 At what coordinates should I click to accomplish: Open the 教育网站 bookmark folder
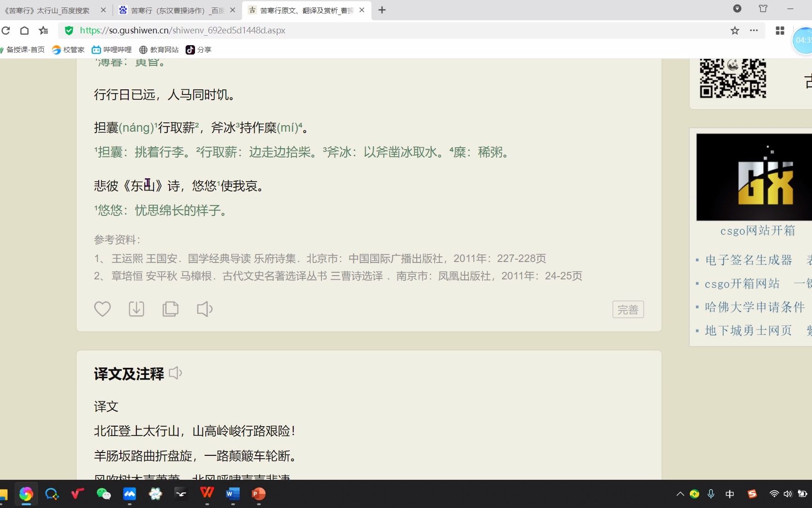coord(159,50)
